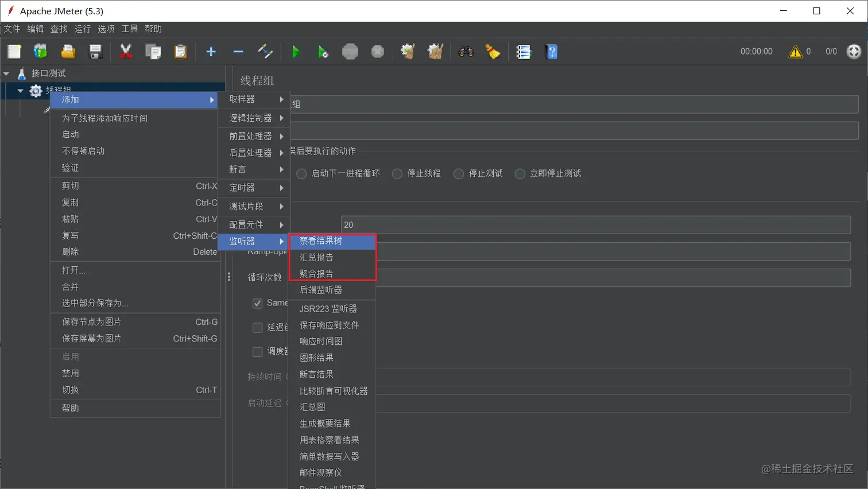
Task: Open the 工具 menu
Action: click(x=130, y=29)
